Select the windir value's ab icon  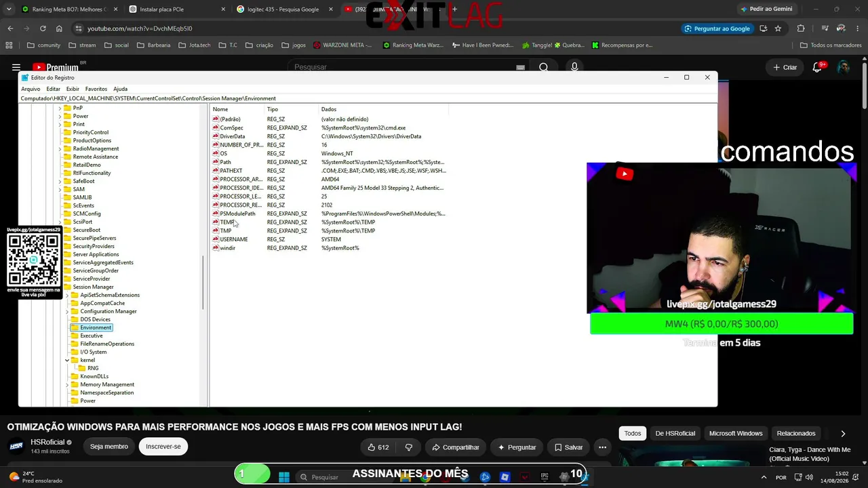point(216,248)
